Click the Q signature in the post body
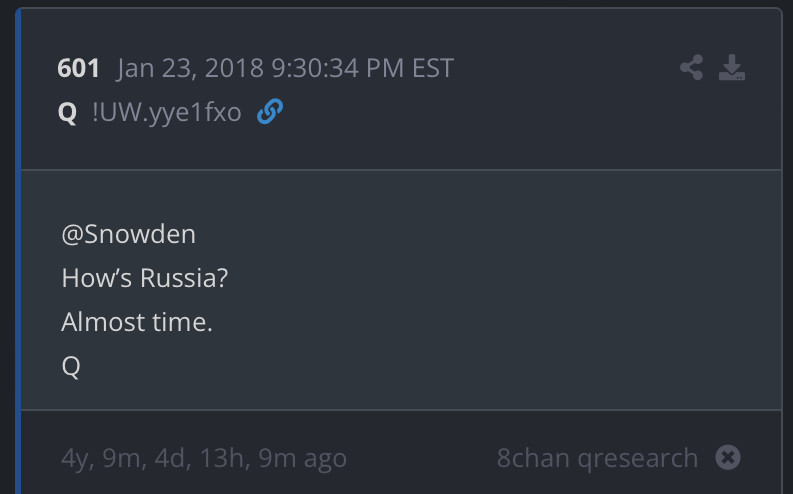The height and width of the screenshot is (494, 793). 70,366
